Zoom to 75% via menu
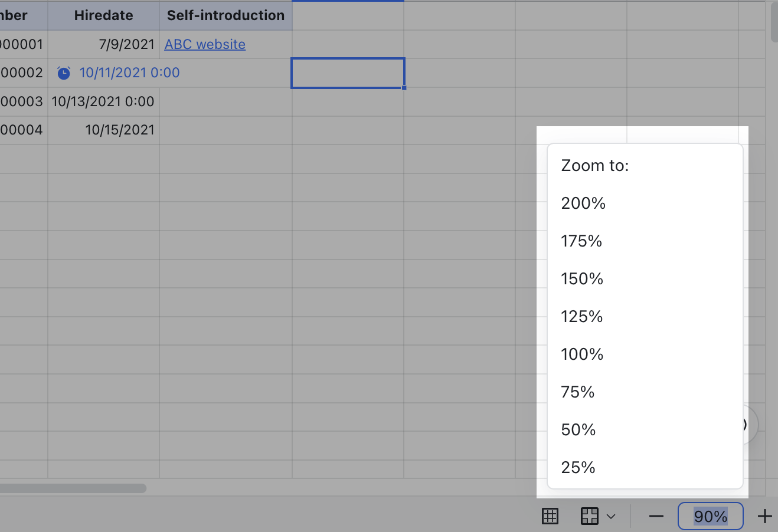 coord(578,392)
